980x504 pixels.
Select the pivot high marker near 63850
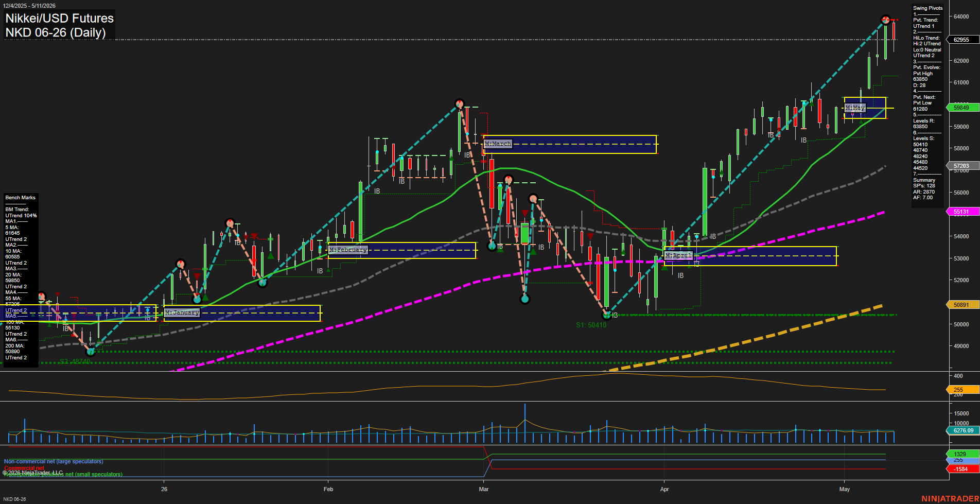click(x=885, y=20)
